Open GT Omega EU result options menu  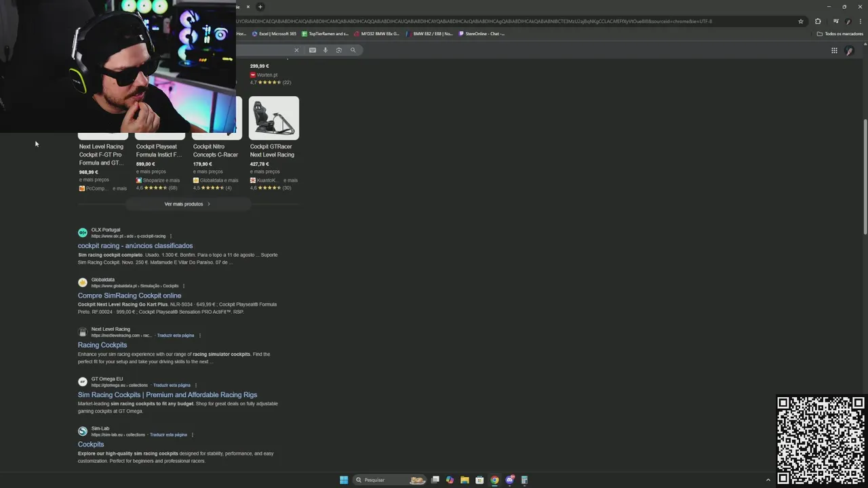pyautogui.click(x=196, y=386)
